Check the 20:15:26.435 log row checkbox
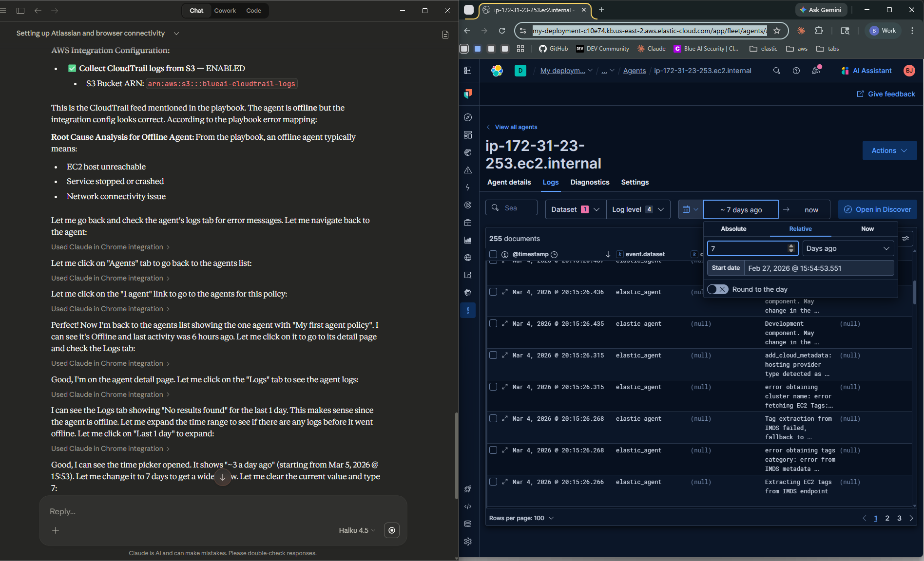The image size is (924, 561). pyautogui.click(x=493, y=324)
